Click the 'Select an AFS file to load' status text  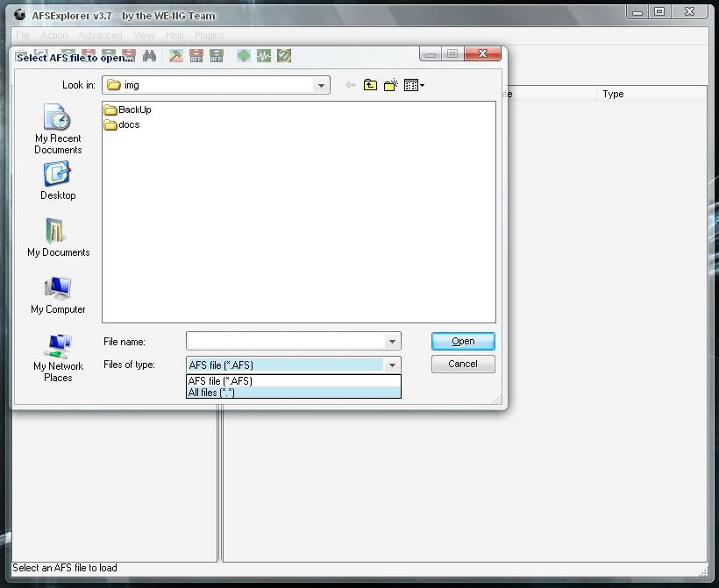point(65,568)
